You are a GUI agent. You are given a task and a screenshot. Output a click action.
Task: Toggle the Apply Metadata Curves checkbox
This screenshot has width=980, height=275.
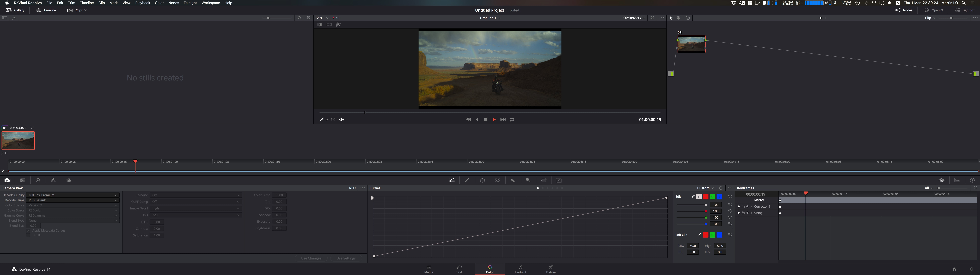coord(28,231)
